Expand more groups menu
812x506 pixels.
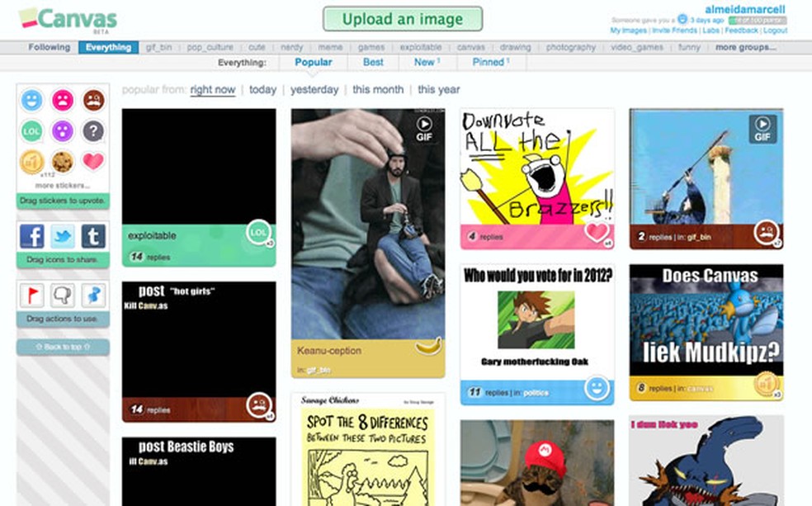(746, 47)
